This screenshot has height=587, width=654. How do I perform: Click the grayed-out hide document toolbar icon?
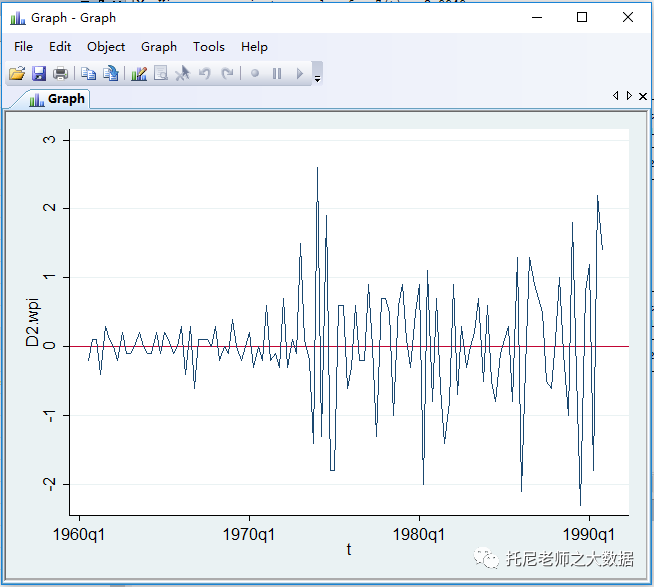pos(161,73)
